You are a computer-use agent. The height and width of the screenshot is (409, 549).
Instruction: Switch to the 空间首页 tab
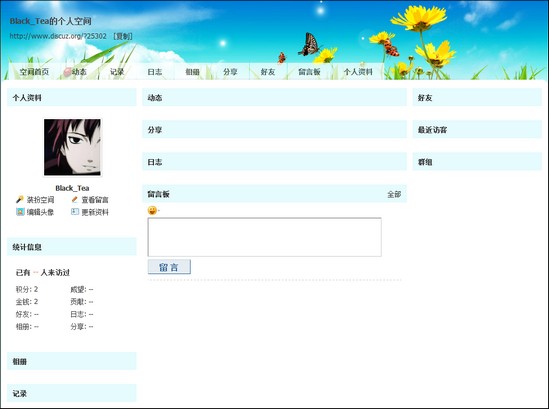34,72
